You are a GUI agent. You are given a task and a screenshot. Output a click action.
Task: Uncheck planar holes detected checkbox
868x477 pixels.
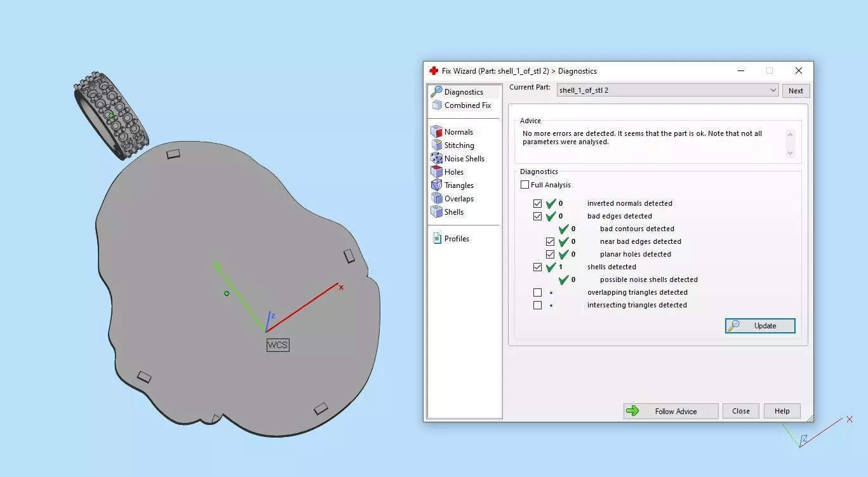point(551,254)
